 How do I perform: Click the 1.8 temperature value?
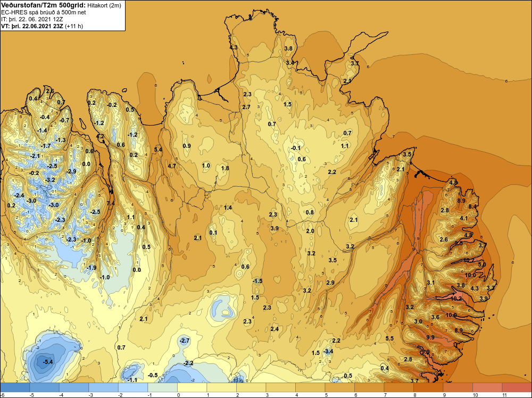click(x=225, y=168)
